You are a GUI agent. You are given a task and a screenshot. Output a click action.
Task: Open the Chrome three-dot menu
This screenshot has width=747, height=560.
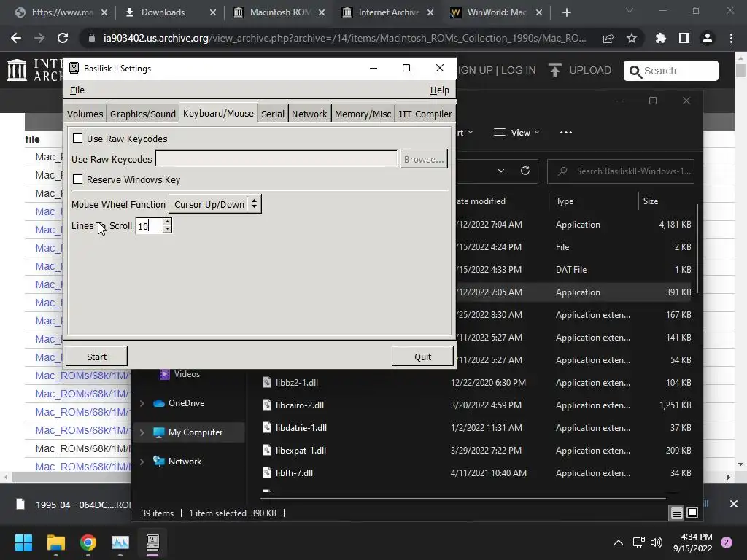731,38
